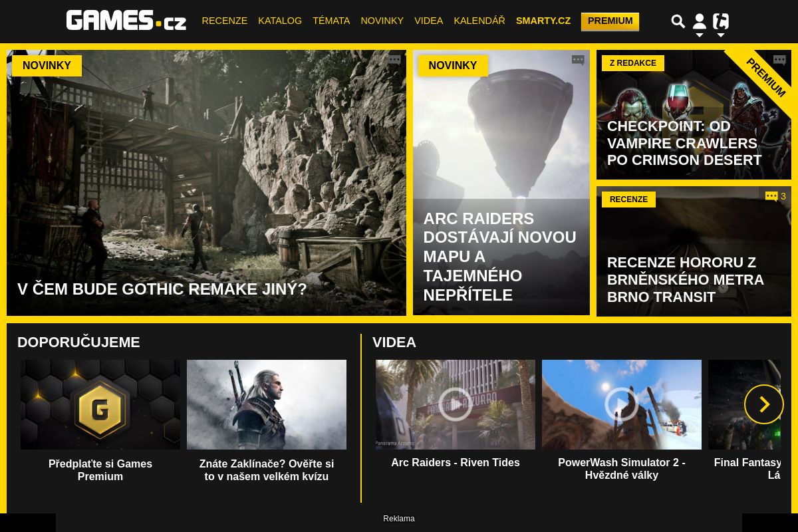
Task: Click the user account icon
Action: (x=699, y=21)
